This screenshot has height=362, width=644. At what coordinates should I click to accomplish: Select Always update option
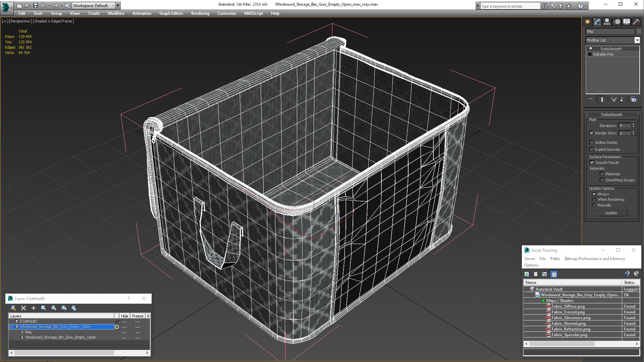click(594, 194)
